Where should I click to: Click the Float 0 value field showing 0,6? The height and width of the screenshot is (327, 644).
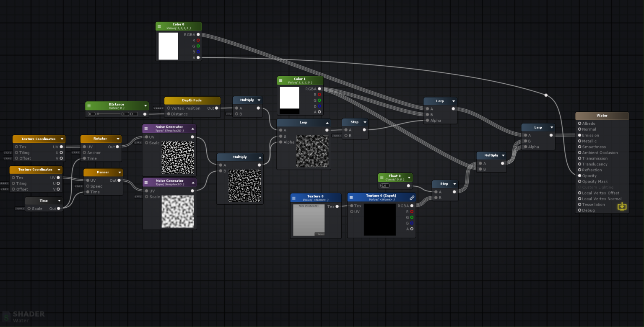(x=384, y=185)
